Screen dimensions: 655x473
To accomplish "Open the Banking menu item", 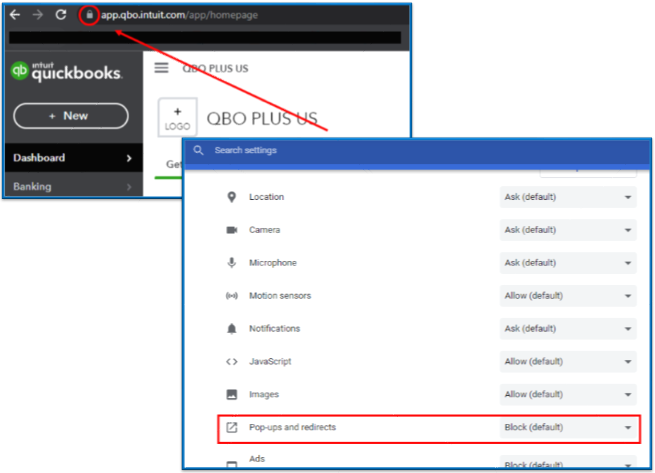I will point(74,186).
